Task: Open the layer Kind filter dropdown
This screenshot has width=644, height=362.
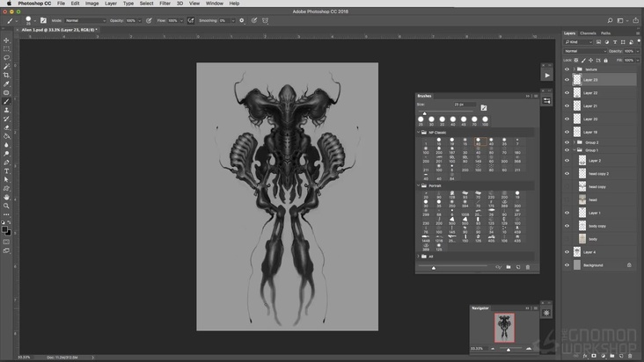Action: tap(578, 42)
